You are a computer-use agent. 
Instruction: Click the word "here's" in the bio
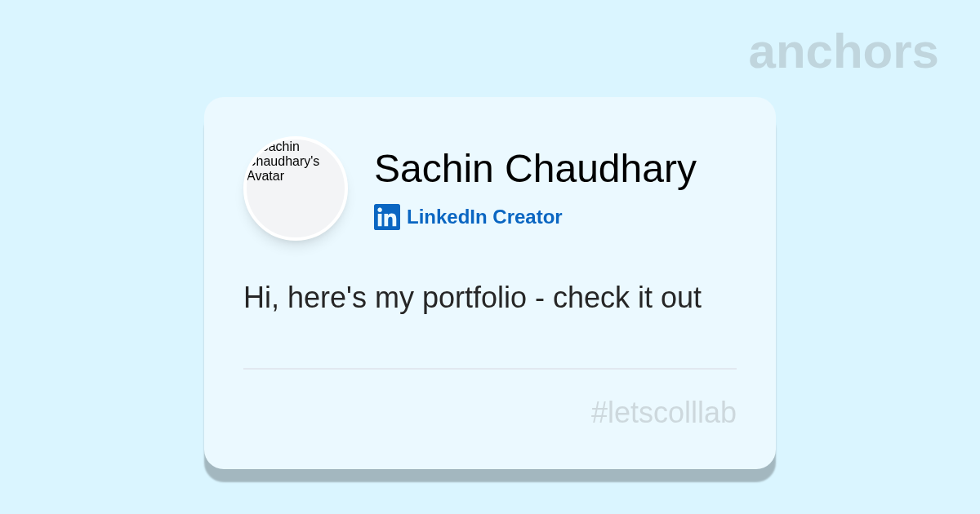click(x=327, y=298)
